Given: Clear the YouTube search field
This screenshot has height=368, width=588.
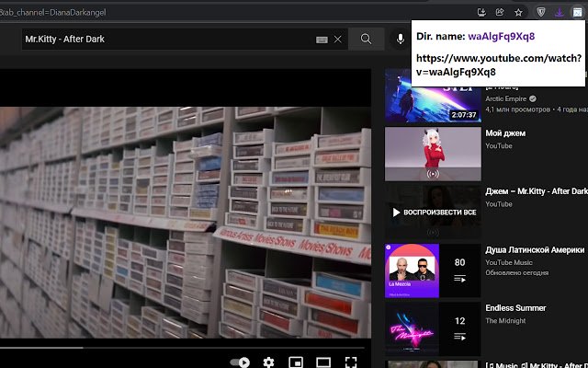Looking at the screenshot, I should (x=338, y=39).
